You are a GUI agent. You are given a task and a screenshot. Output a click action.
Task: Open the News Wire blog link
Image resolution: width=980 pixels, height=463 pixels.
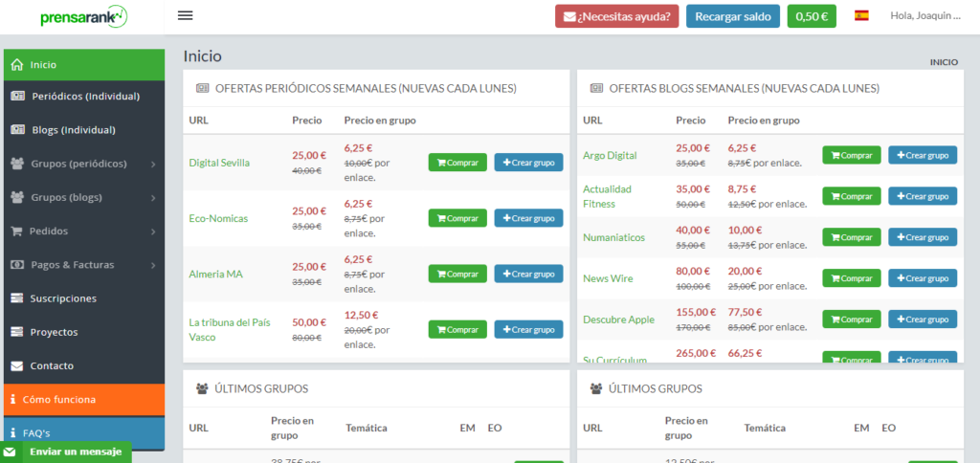[x=608, y=278]
